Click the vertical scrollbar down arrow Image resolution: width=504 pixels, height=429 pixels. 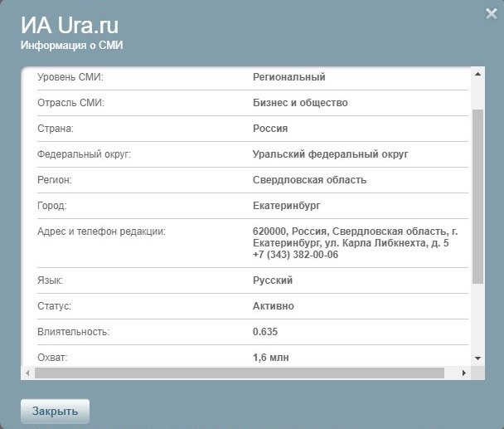point(478,358)
